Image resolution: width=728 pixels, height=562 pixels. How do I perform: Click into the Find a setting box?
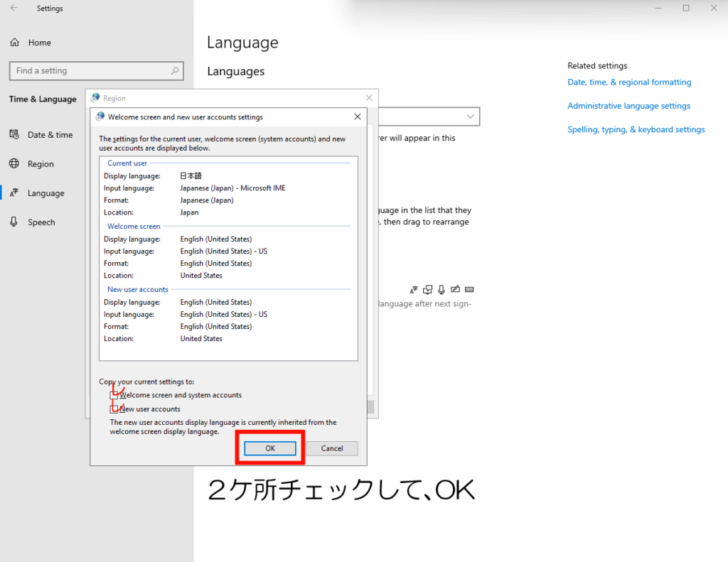(x=89, y=71)
